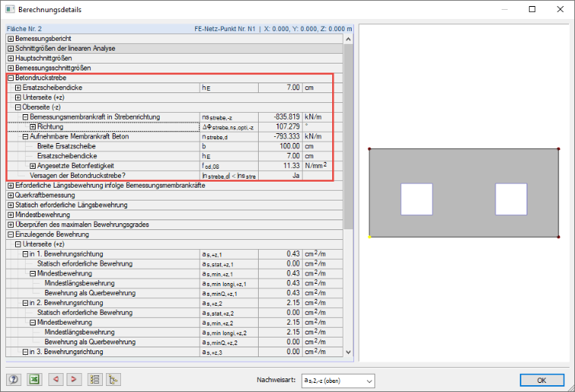The image size is (575, 392).
Task: Open the help button icon
Action: point(14,380)
